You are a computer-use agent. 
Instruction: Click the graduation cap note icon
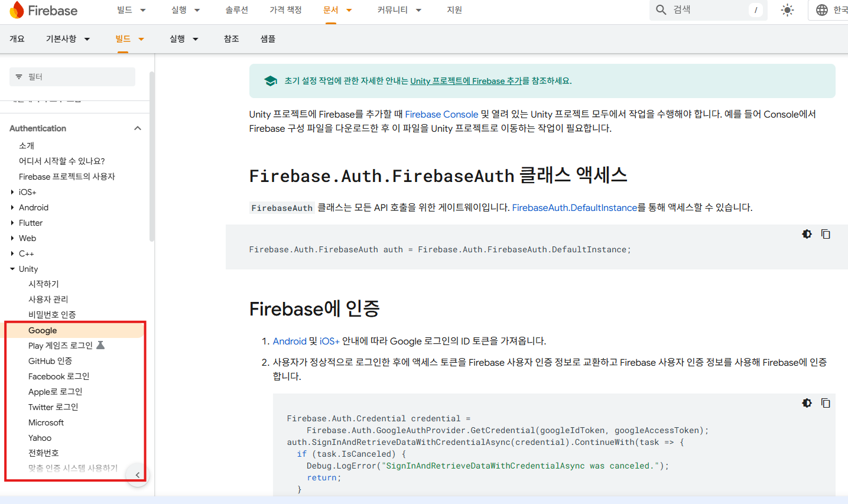tap(271, 81)
